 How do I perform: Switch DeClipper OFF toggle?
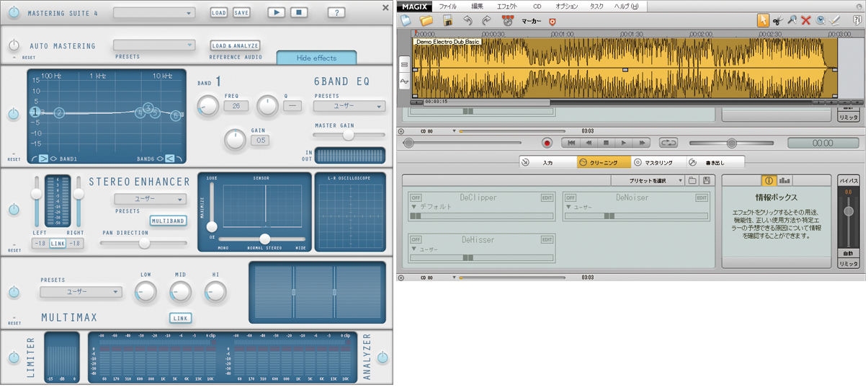pyautogui.click(x=416, y=198)
